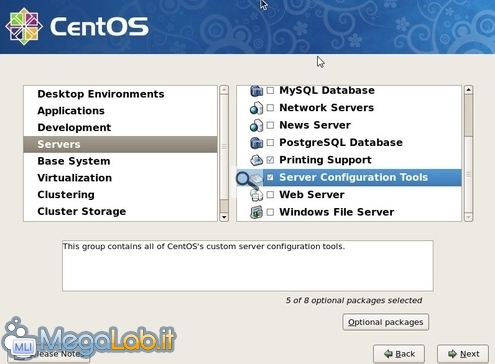Open the Optional packages dialog
495x364 pixels.
[385, 322]
